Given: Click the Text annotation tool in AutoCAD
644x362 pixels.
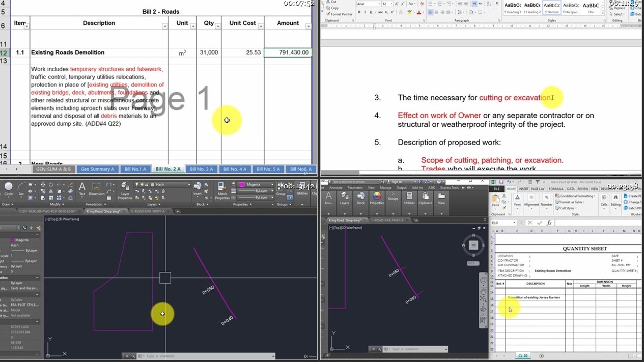Looking at the screenshot, I should coord(82,188).
